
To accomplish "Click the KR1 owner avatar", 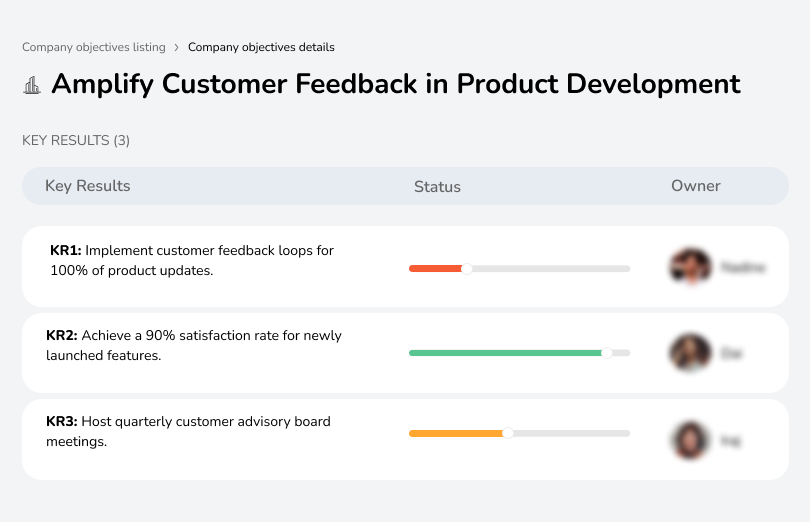I will (691, 267).
